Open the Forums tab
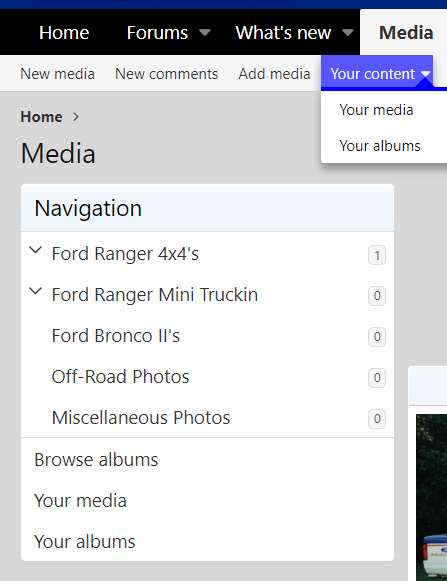 (158, 33)
